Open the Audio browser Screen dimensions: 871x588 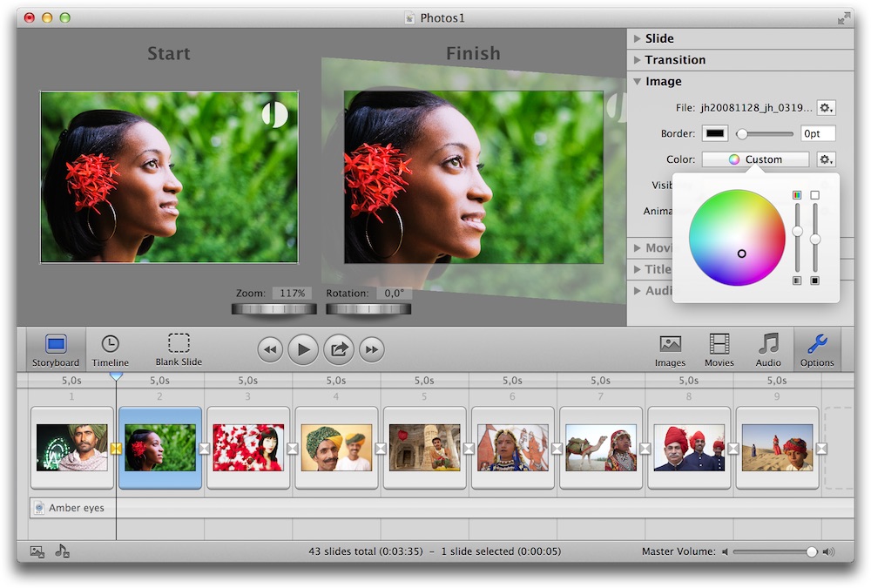point(768,351)
